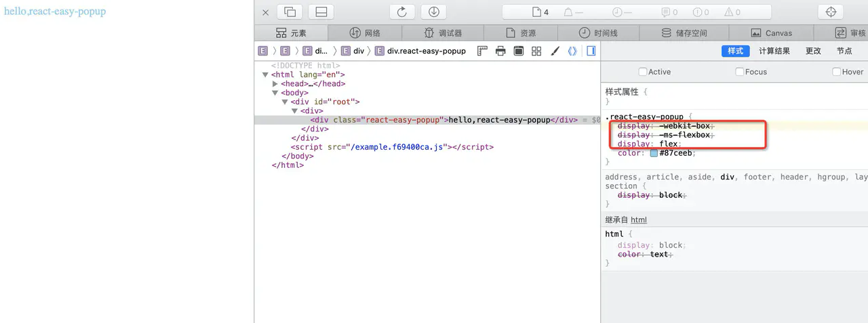The width and height of the screenshot is (868, 323).
Task: Switch to the 网络 (Network) tab
Action: pos(365,33)
